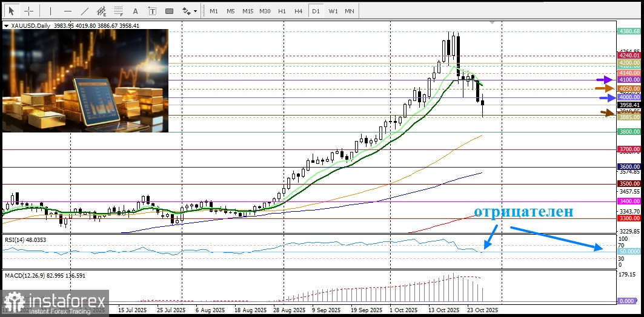Switch to H4 timeframe
Viewport: 644px width, 317px height.
(x=299, y=11)
